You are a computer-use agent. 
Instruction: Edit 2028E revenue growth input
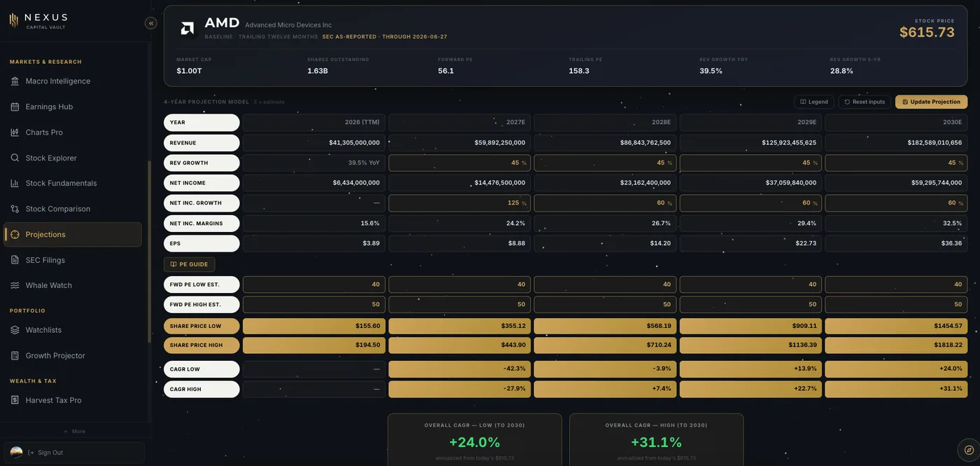[x=605, y=163]
